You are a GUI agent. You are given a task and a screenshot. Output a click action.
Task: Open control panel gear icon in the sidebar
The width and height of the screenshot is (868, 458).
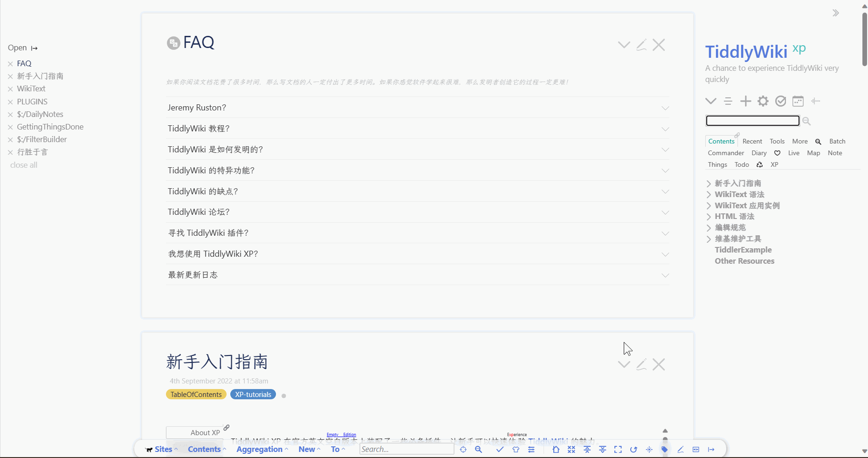[x=763, y=101]
